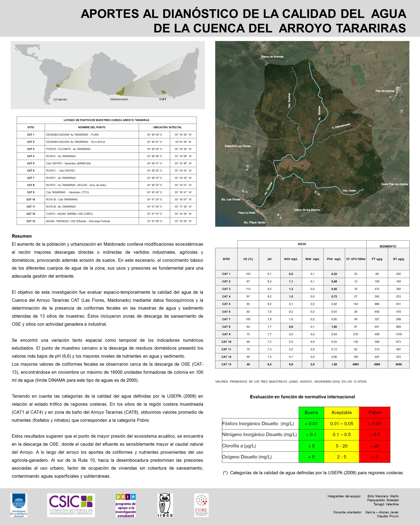The image size is (420, 525).
Task: Click the 'PT ug/g' column header
Action: 377,259
